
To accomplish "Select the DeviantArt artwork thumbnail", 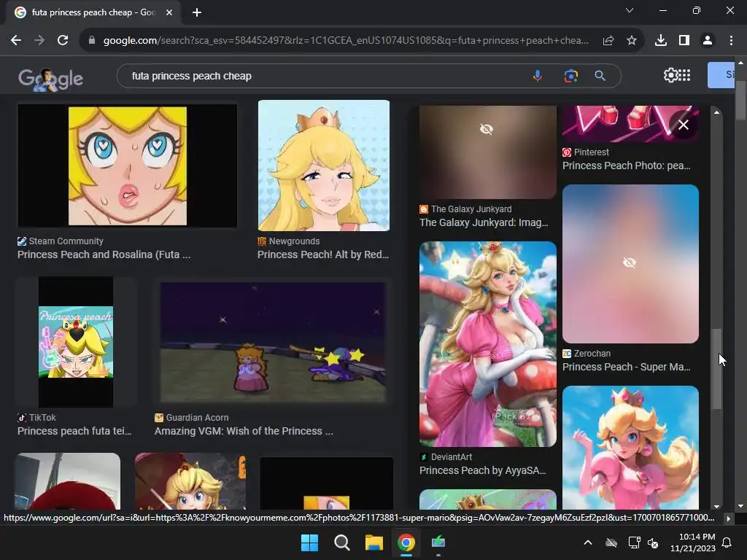I will [x=488, y=344].
